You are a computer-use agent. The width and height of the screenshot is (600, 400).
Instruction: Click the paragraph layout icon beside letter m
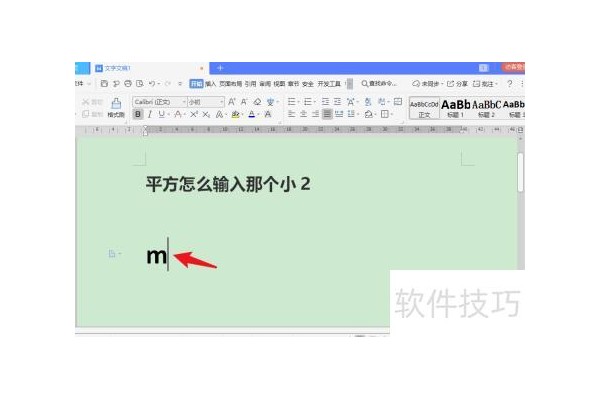click(112, 253)
